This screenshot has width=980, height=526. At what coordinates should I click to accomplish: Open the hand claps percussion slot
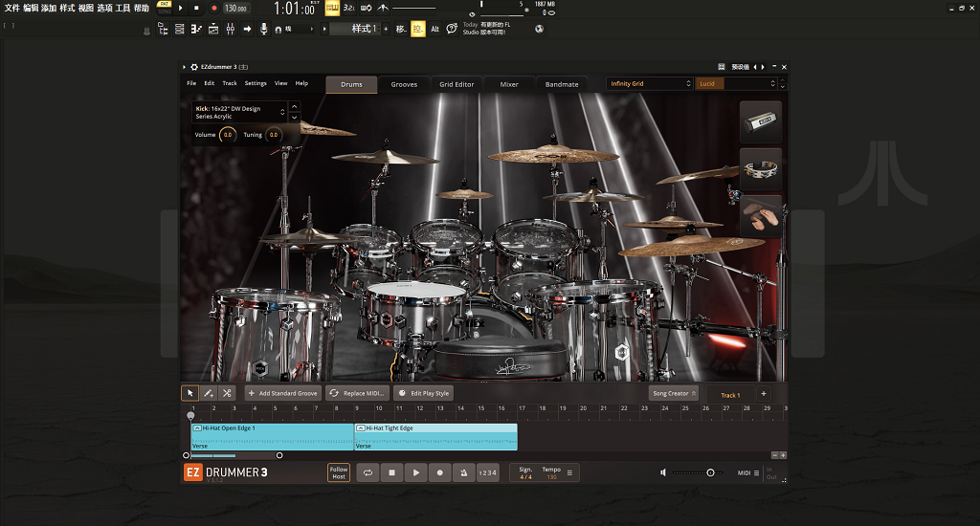tap(761, 216)
